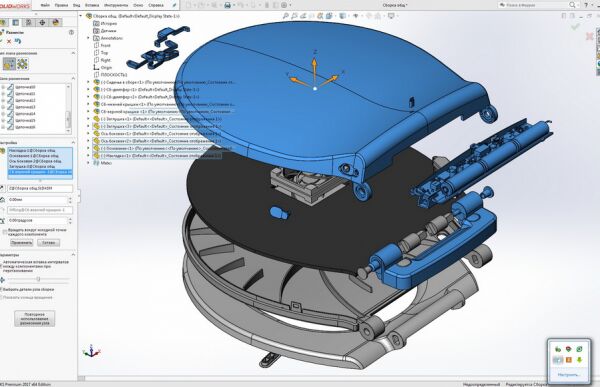600x387 pixels.
Task: Open the Инструменты menu
Action: click(x=116, y=5)
